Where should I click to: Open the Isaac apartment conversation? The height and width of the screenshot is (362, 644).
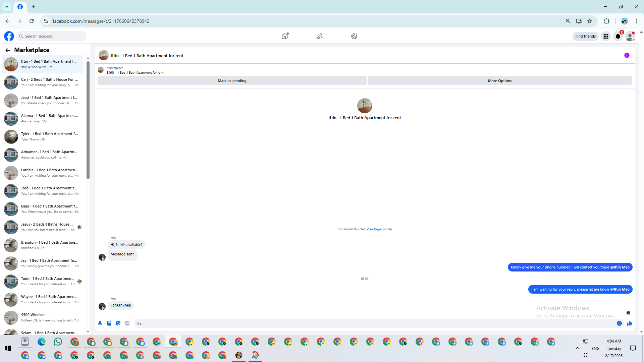(x=43, y=209)
